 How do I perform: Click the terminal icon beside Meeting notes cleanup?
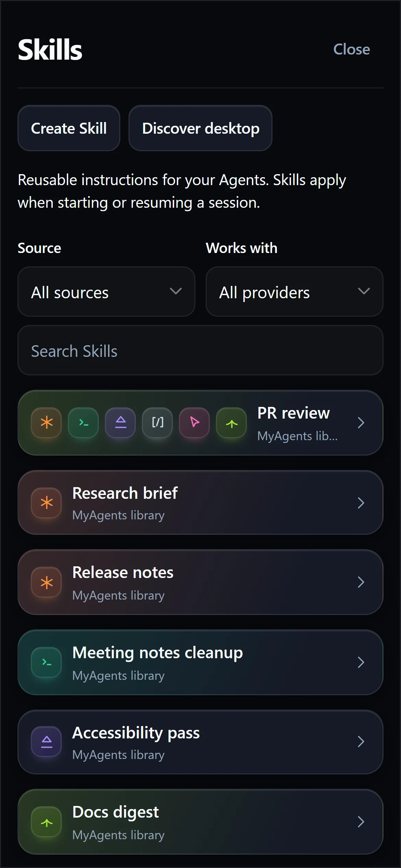coord(46,663)
